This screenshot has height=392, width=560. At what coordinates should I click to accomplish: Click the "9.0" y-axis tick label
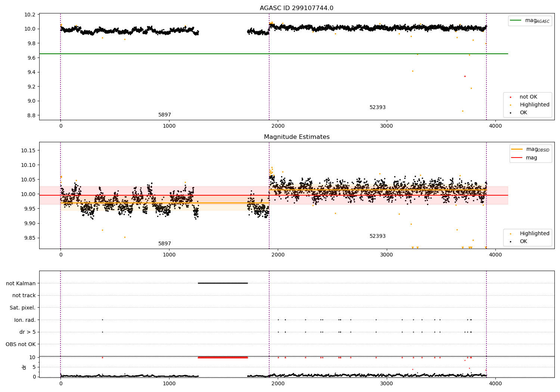pyautogui.click(x=31, y=101)
